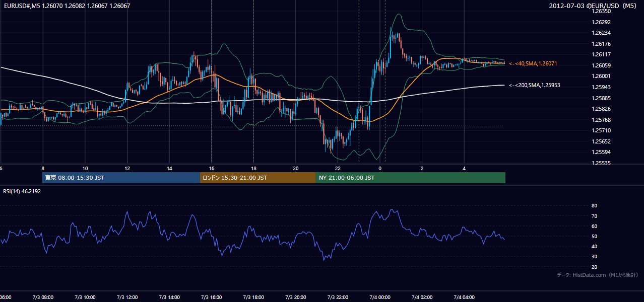
Task: Click RSI scale value 40
Action: click(594, 247)
